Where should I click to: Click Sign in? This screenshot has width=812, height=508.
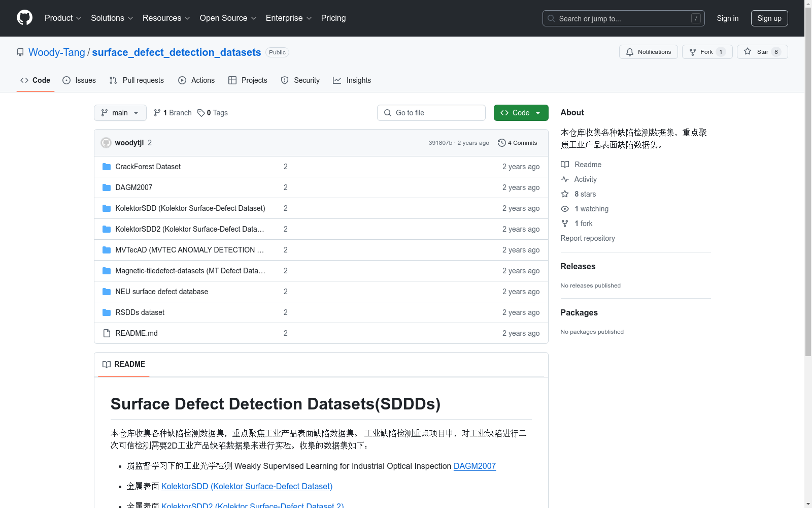(x=727, y=18)
